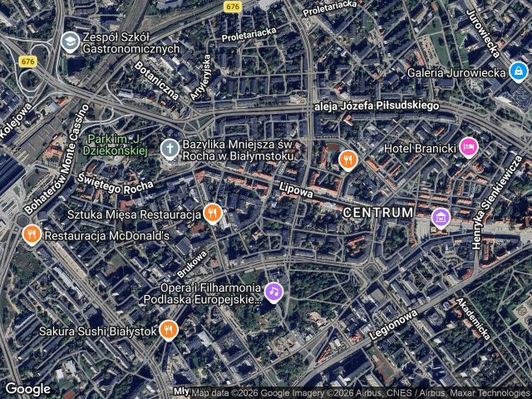Click the Brukowa street label
This screenshot has height=399, width=532.
click(192, 264)
